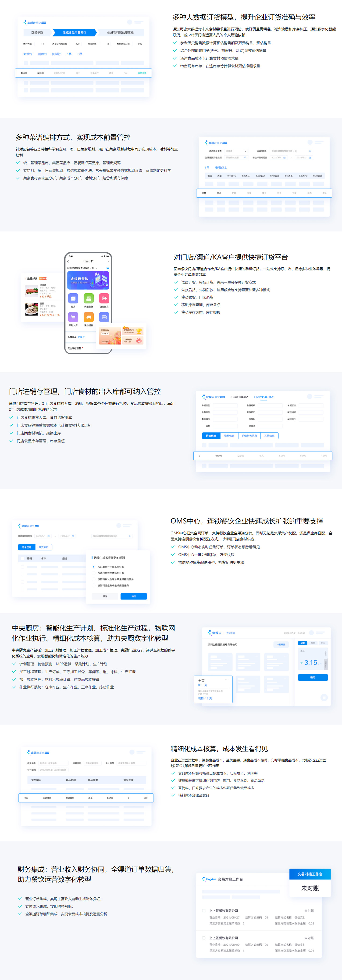Viewport: 342px width, 980px height.
Task: Click search icon in OMS company field
Action: pos(129,536)
